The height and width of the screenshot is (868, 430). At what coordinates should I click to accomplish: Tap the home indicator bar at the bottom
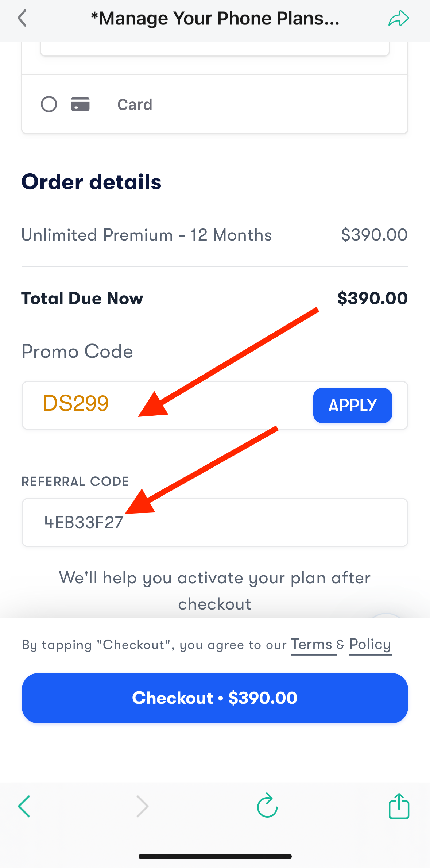point(215,856)
